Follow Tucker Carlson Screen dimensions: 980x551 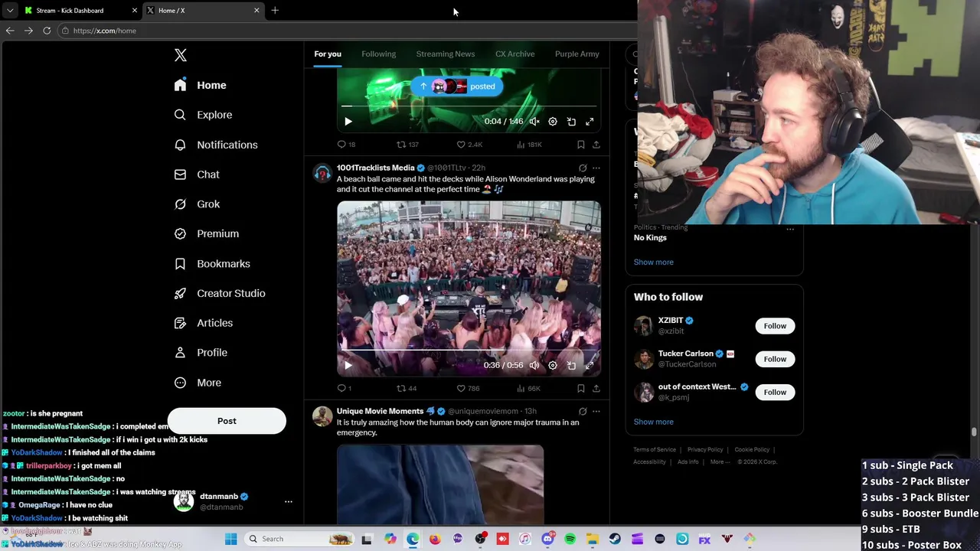(x=775, y=359)
